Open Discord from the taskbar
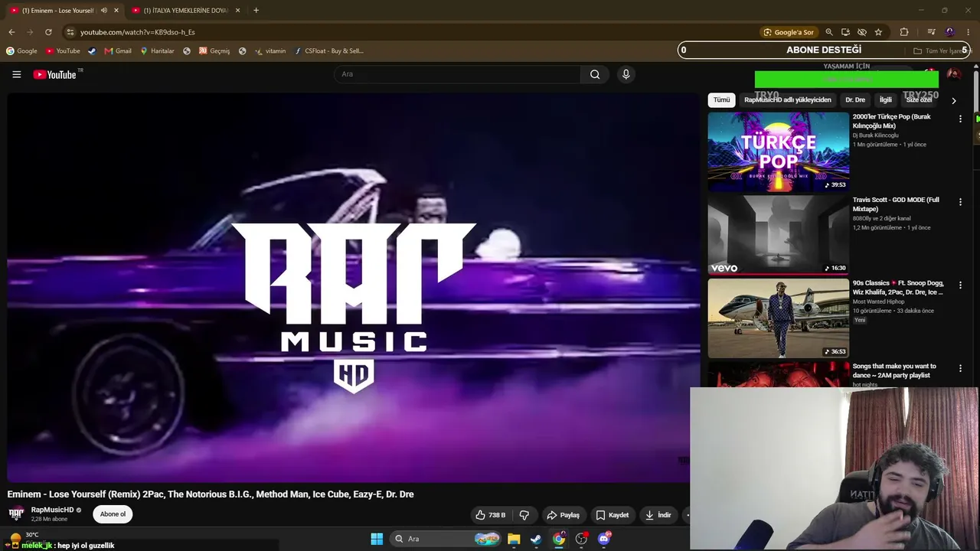 604,539
